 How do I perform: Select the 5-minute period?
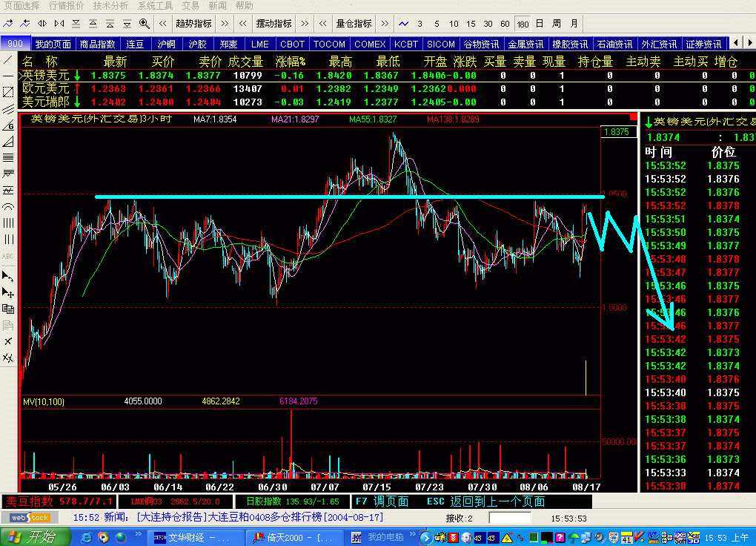coord(437,24)
